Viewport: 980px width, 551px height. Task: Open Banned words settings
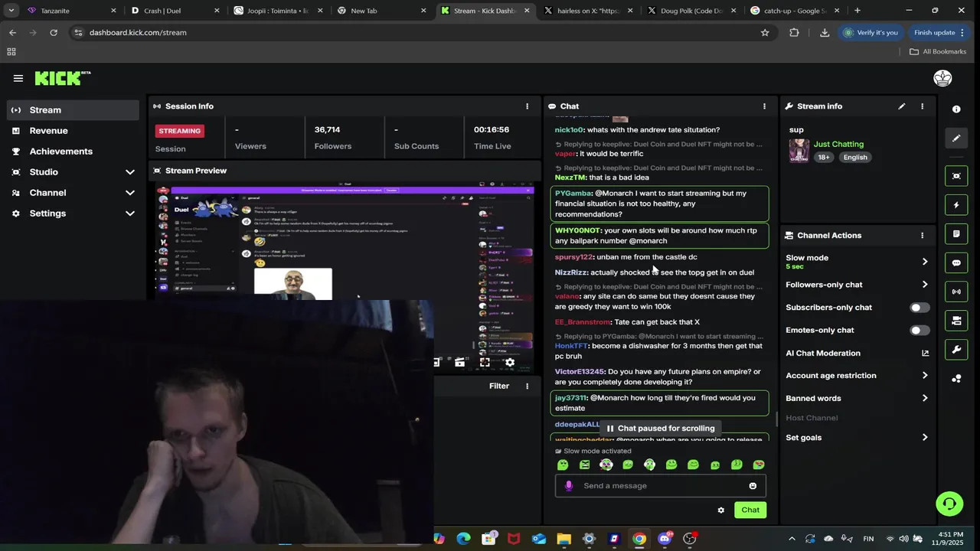[x=857, y=399]
